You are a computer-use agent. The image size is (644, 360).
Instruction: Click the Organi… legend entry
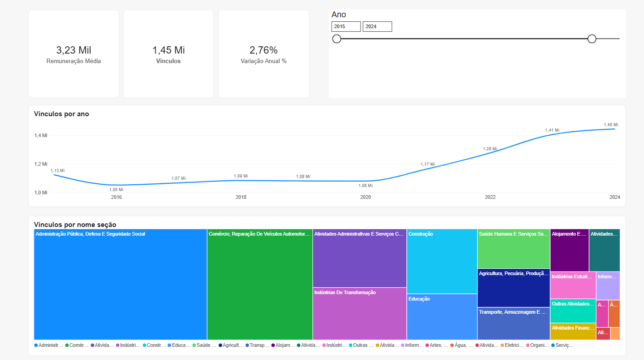point(538,345)
